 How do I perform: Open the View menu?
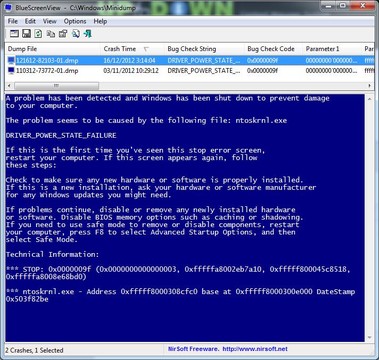click(50, 21)
